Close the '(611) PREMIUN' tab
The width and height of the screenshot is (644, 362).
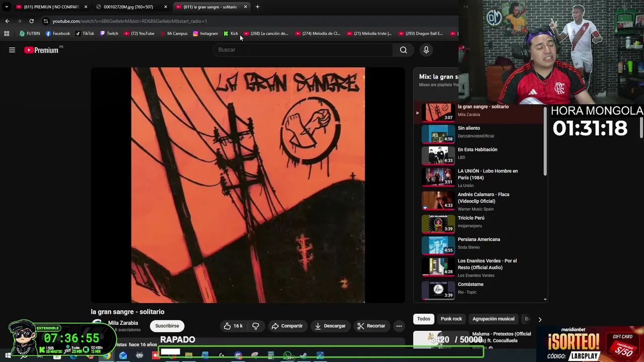pyautogui.click(x=86, y=7)
